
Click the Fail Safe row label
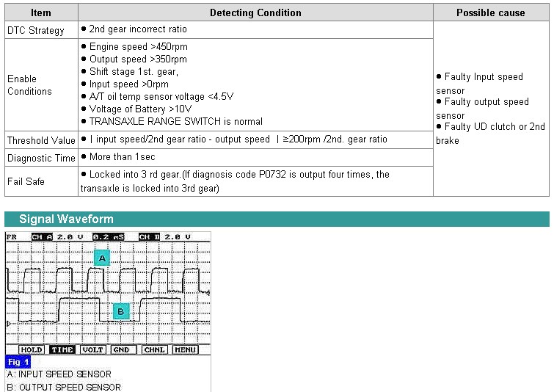[x=26, y=181]
